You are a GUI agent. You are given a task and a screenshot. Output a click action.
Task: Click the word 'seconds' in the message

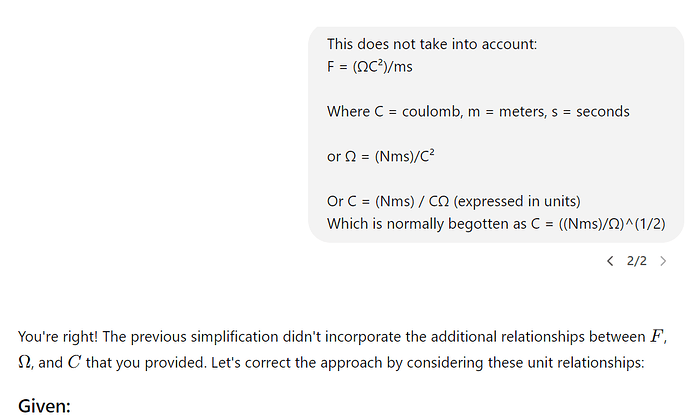pyautogui.click(x=602, y=112)
